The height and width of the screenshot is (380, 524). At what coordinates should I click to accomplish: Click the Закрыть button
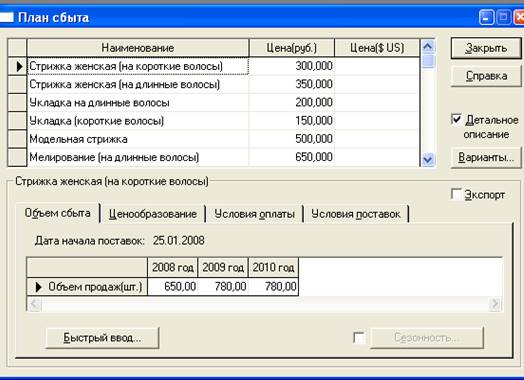tap(486, 48)
